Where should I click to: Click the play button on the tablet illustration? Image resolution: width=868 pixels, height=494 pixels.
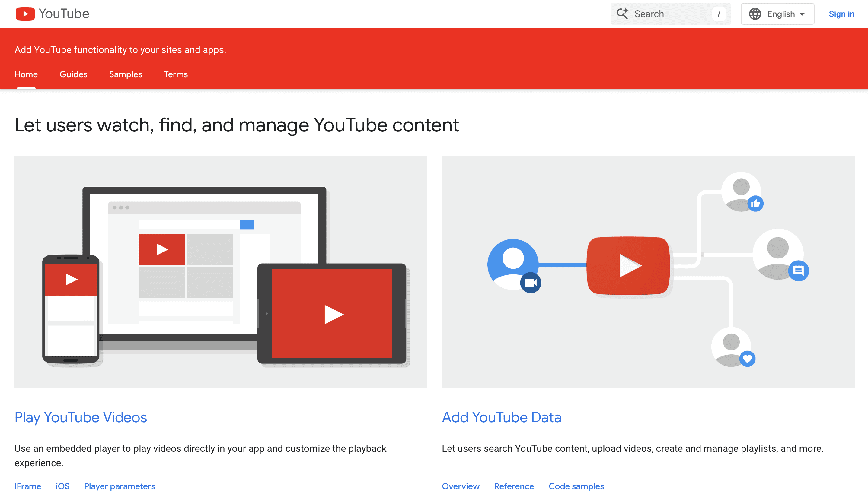point(333,314)
